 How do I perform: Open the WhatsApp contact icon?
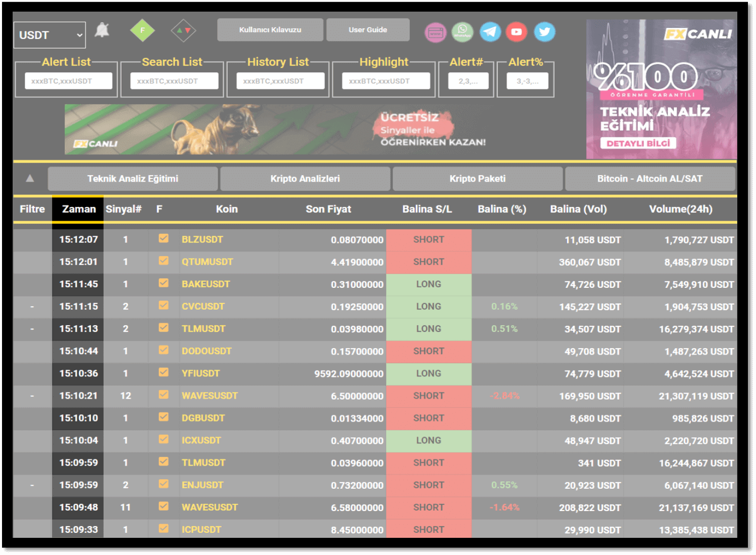[462, 32]
